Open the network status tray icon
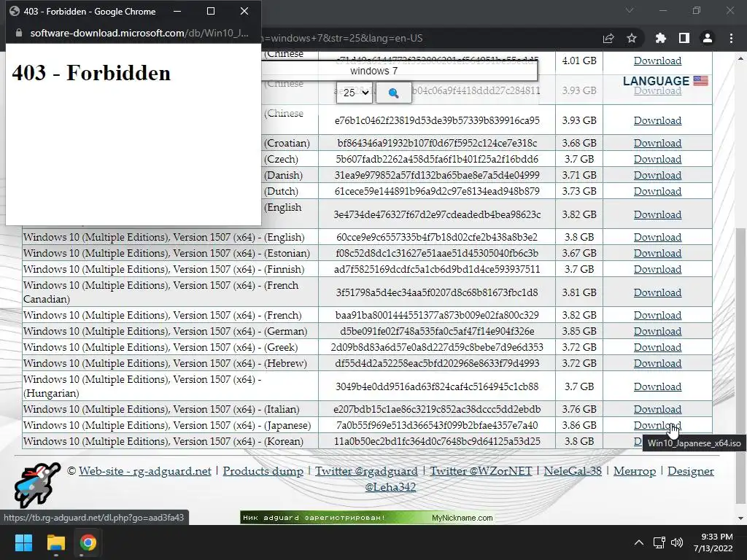747x560 pixels. 659,542
